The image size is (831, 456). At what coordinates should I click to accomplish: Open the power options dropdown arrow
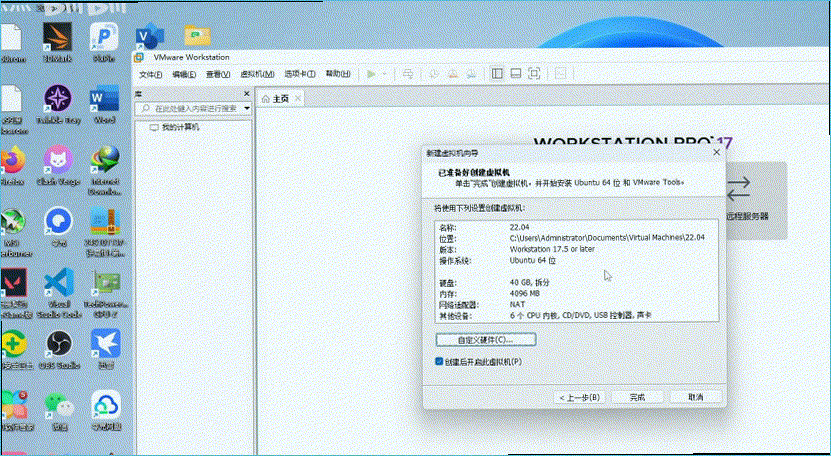(385, 74)
